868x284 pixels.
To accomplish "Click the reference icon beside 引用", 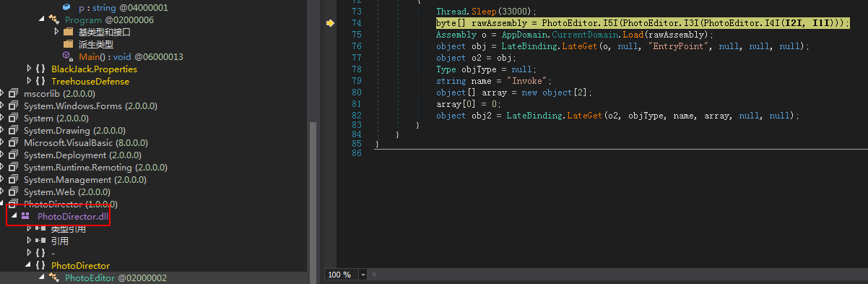I will tap(40, 241).
